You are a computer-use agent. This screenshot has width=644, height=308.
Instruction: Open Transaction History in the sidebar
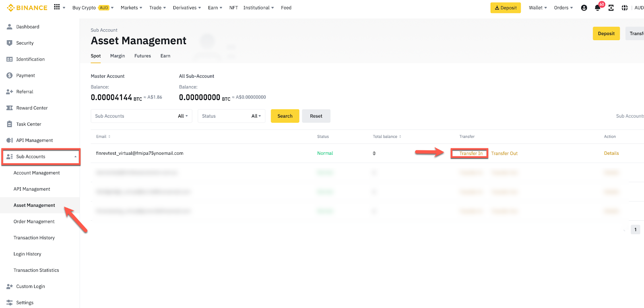[x=34, y=238]
